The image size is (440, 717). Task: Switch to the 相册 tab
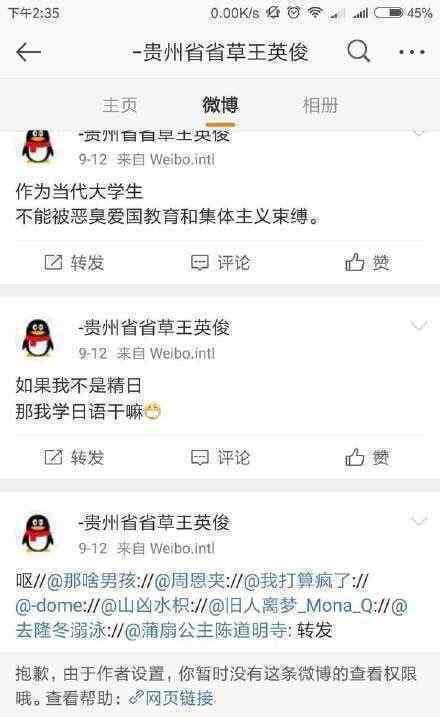320,105
